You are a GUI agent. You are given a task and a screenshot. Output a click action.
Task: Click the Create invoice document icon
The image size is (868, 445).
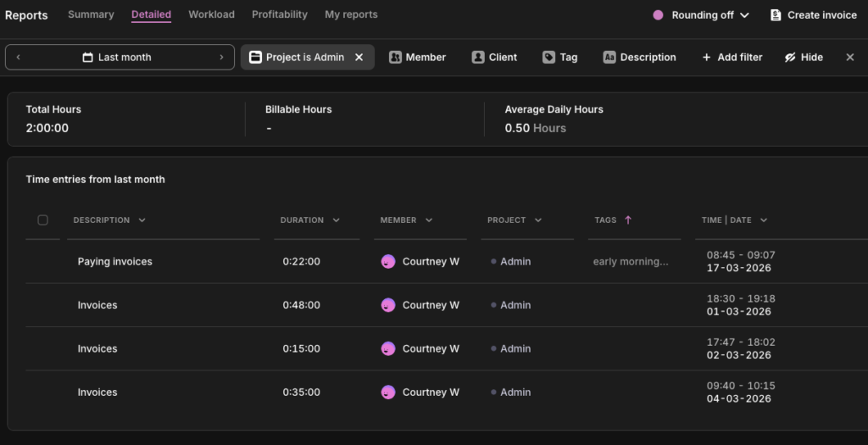coord(776,15)
